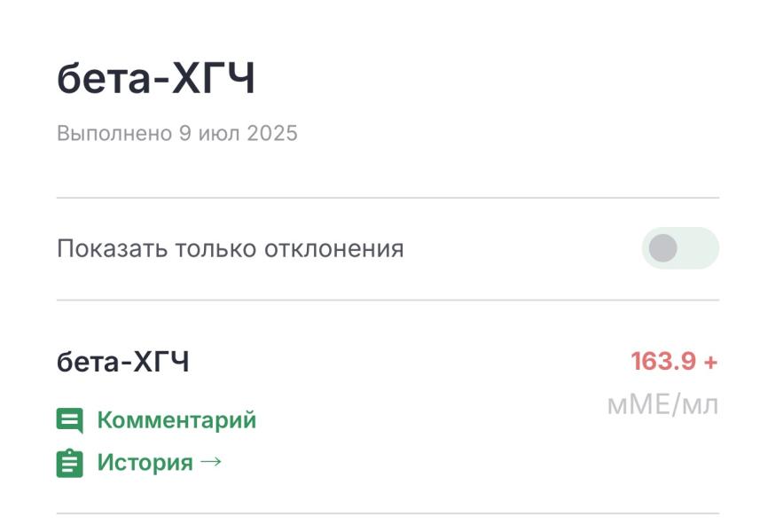
Task: Click the year 2025 in the date
Action: pyautogui.click(x=272, y=134)
